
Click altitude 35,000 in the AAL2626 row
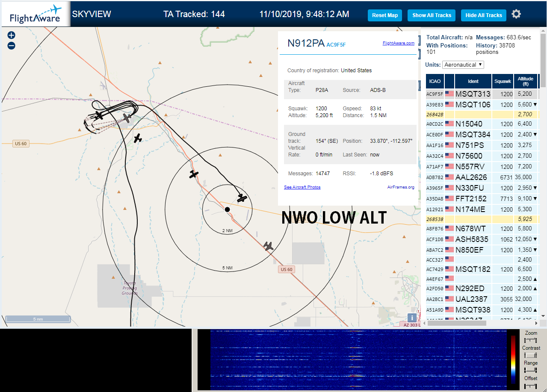click(524, 177)
